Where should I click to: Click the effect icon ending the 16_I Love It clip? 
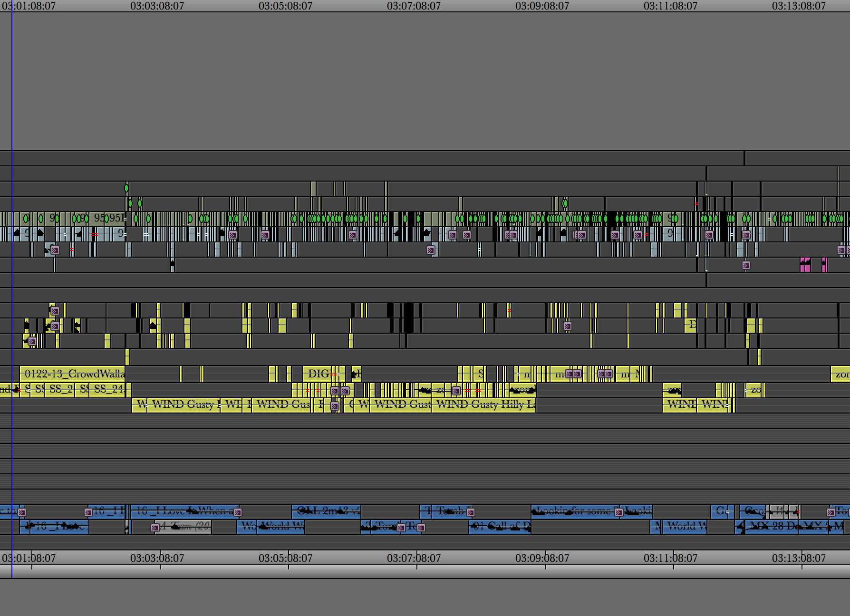pos(237,512)
